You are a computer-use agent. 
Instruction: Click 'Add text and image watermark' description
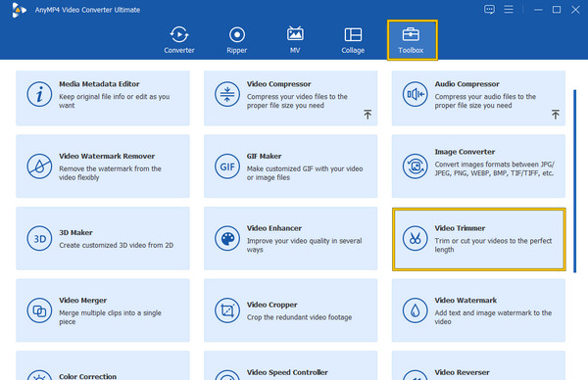[x=493, y=317]
